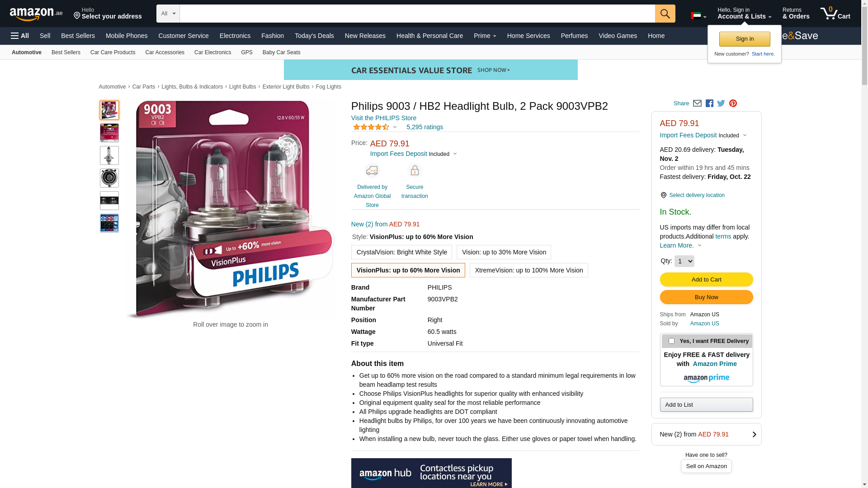Share via email envelope icon
The width and height of the screenshot is (868, 488).
pyautogui.click(x=697, y=103)
